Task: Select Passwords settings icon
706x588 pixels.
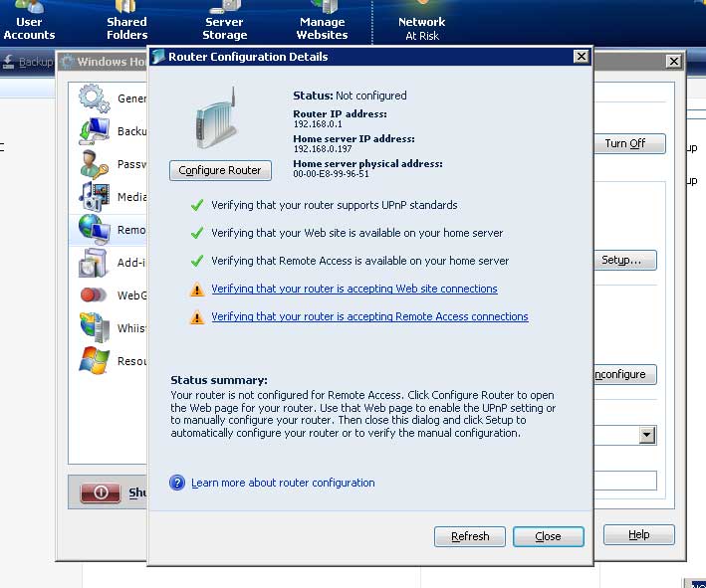Action: pos(95,164)
